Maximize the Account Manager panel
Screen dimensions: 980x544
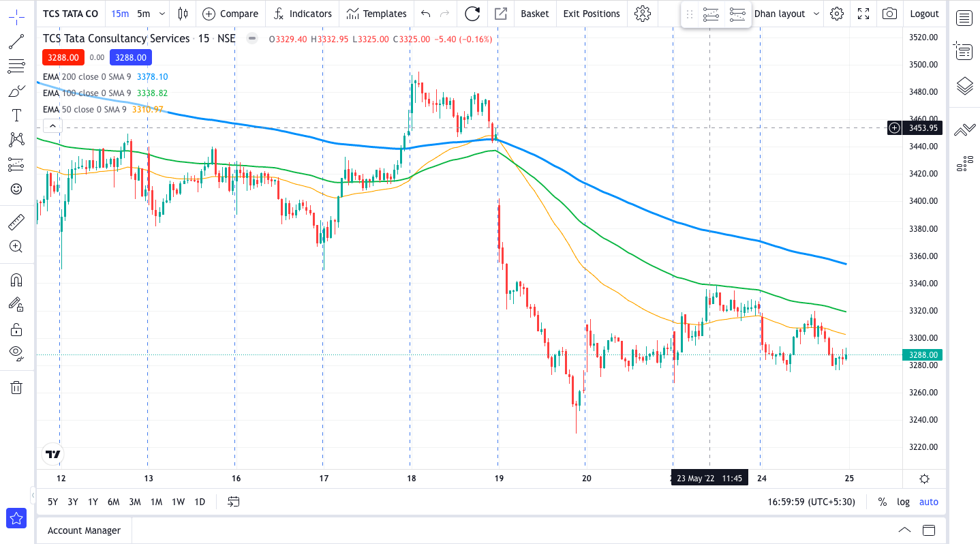point(928,530)
